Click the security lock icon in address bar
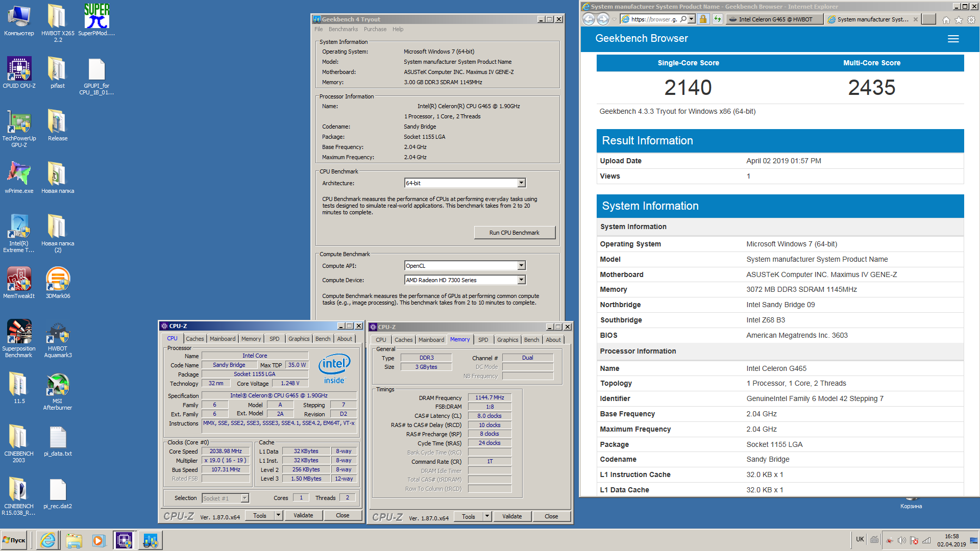980x551 pixels. coord(703,19)
